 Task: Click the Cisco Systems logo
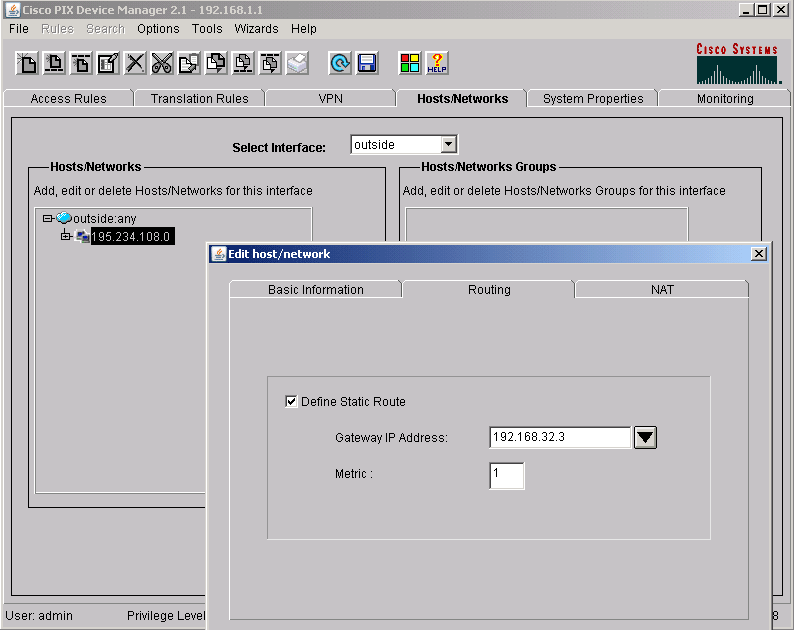click(x=738, y=63)
